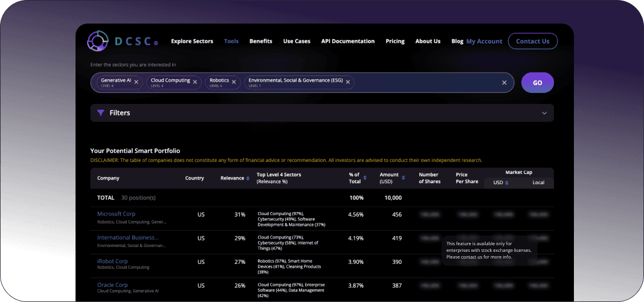Remove the Generative AI sector chip
Image resolution: width=644 pixels, height=302 pixels.
tap(137, 82)
